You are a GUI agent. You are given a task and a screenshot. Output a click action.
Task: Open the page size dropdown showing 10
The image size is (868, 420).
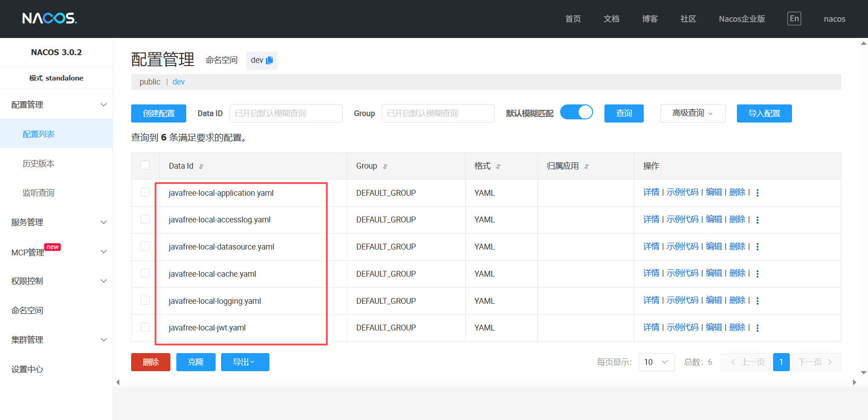click(656, 362)
